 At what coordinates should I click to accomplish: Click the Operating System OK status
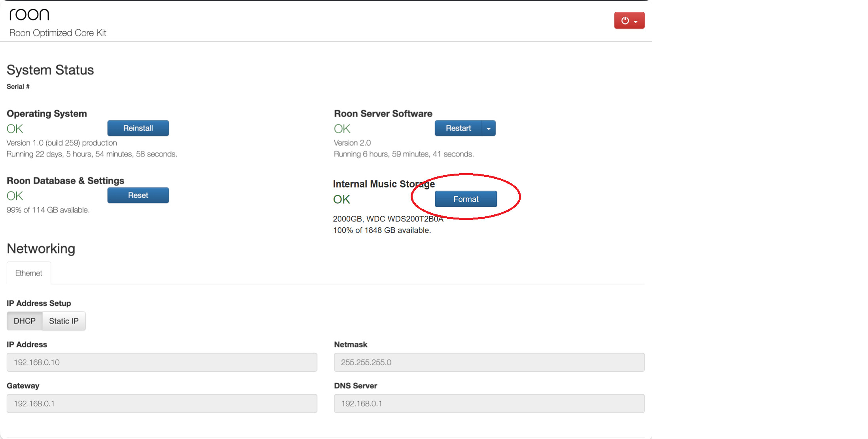point(15,129)
